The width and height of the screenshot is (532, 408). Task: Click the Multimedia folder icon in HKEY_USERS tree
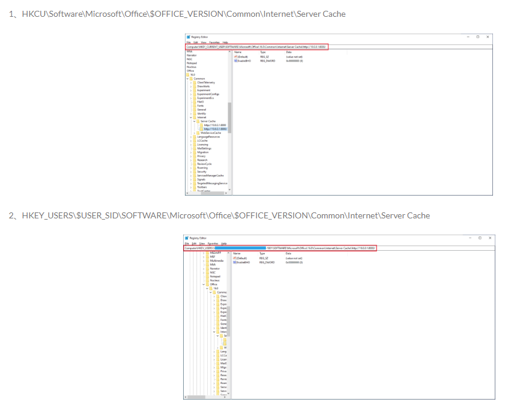click(x=208, y=261)
